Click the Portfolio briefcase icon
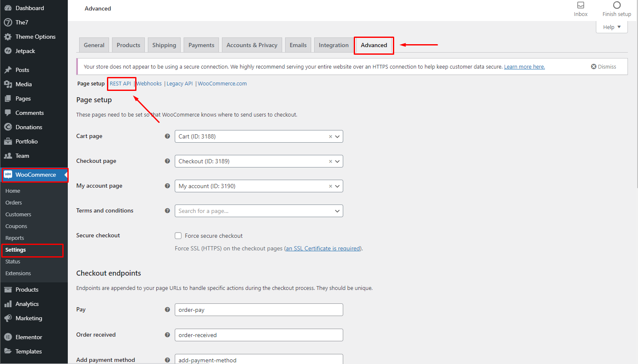The image size is (638, 364). 8,141
